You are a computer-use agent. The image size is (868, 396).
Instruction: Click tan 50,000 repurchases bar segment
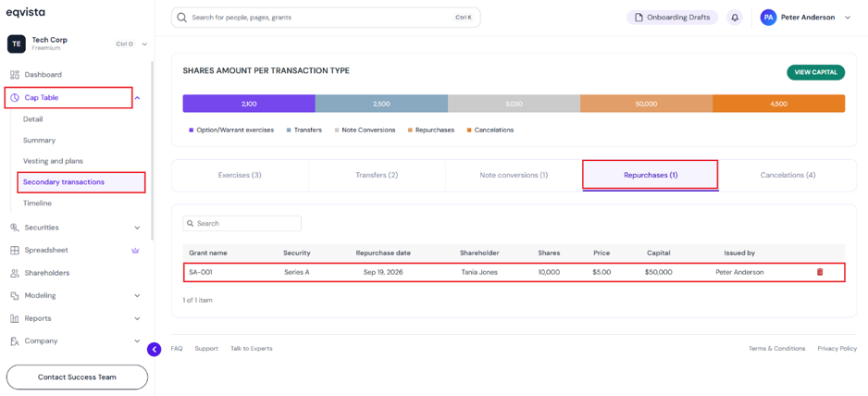tap(646, 104)
